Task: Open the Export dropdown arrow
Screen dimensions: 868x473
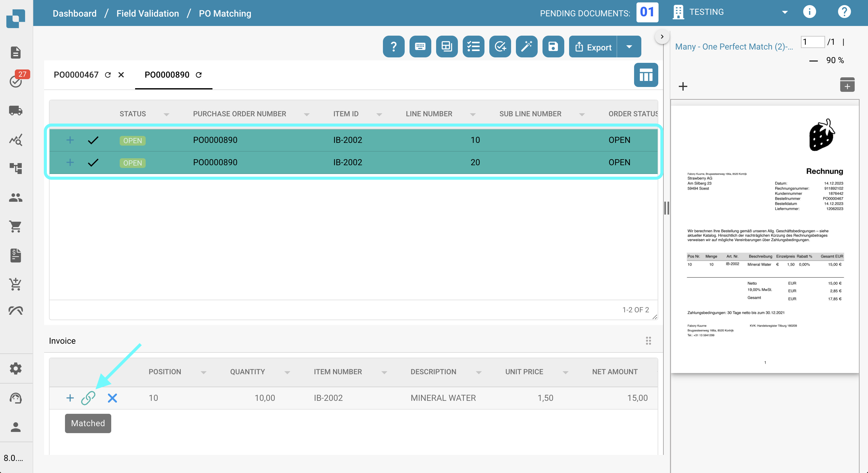Action: (629, 47)
